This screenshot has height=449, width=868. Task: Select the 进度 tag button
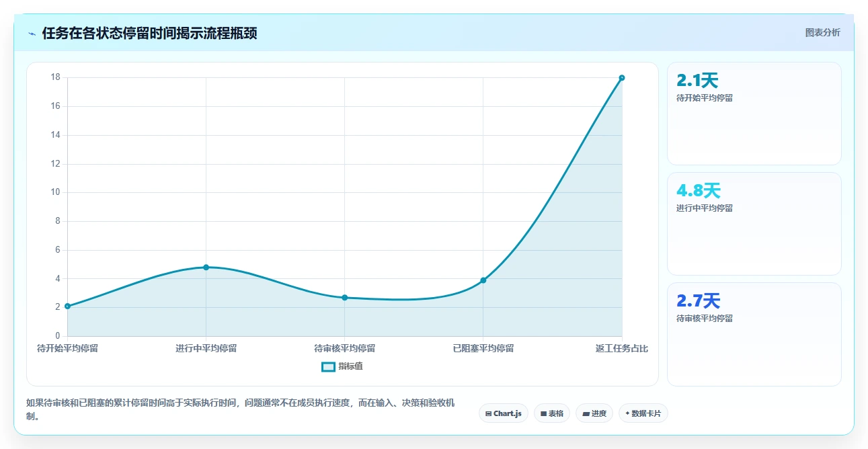tap(594, 413)
